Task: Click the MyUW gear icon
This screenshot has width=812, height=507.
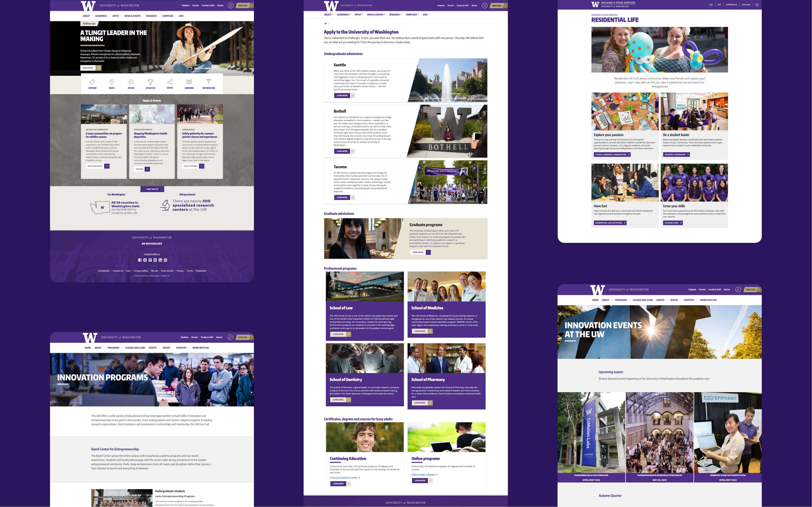Action: (131, 82)
